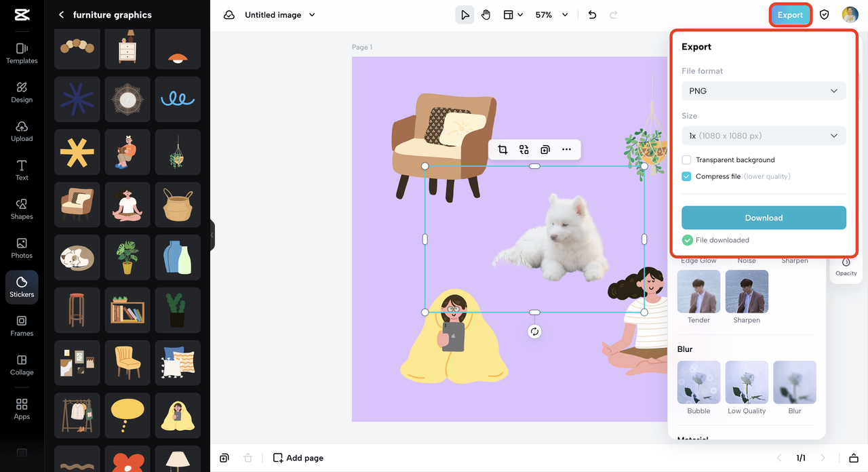This screenshot has width=868, height=472.
Task: Click the Page 1 label
Action: point(362,47)
